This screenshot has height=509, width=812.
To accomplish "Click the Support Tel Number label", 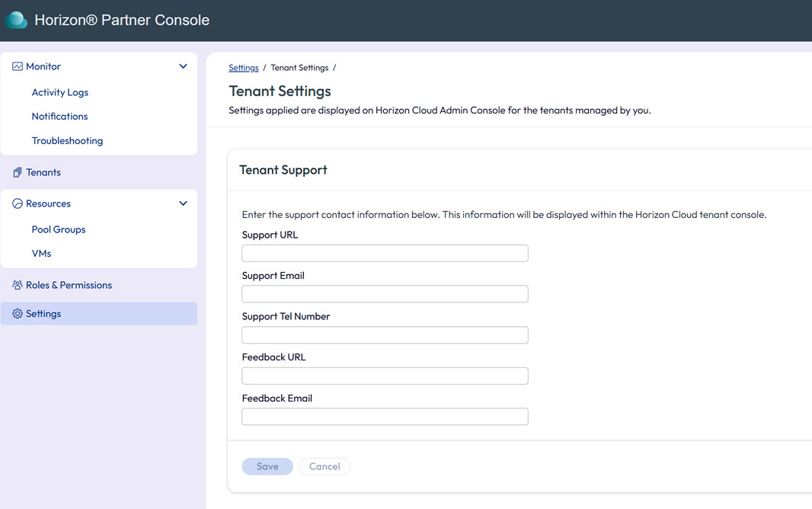I will [x=286, y=316].
